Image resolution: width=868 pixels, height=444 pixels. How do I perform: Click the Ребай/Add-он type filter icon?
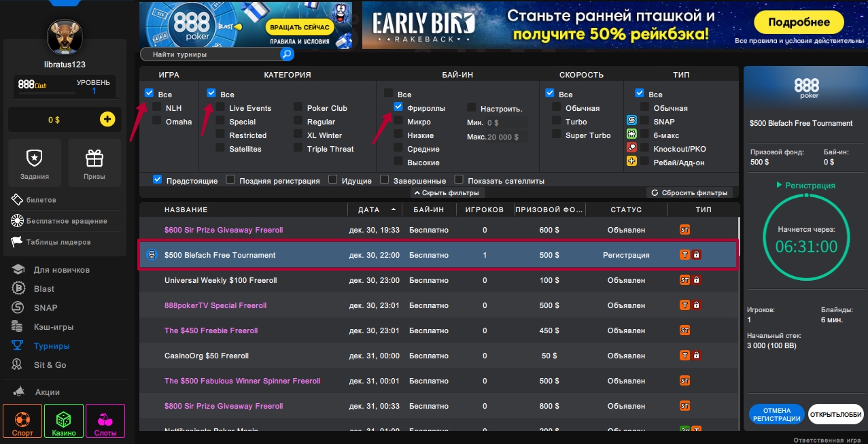(x=631, y=162)
